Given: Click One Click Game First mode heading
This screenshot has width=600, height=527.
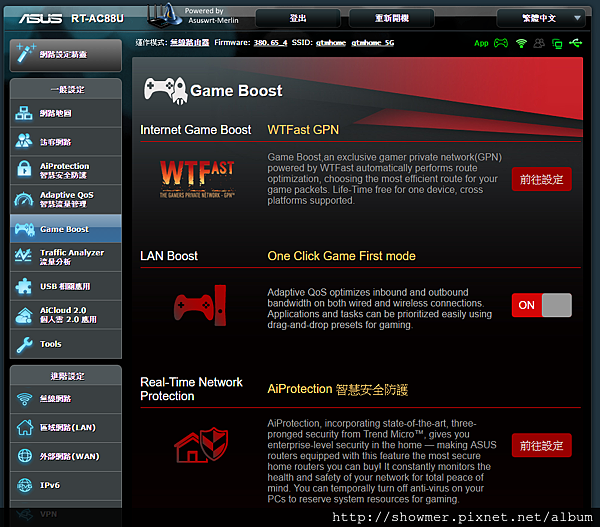Looking at the screenshot, I should click(x=341, y=256).
